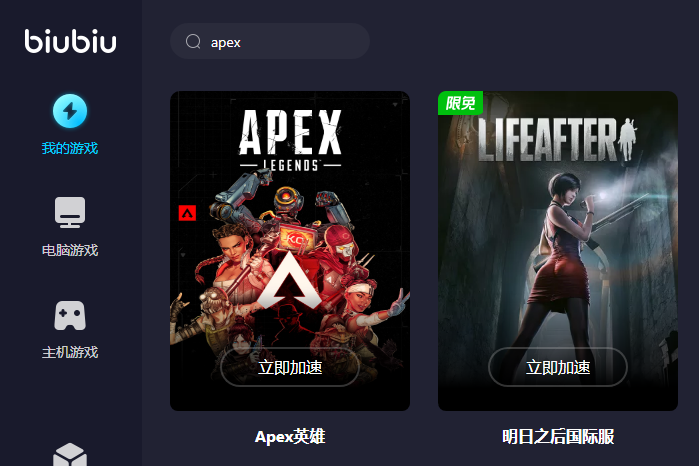Start 立即加速 for Apex Legends

[x=290, y=367]
